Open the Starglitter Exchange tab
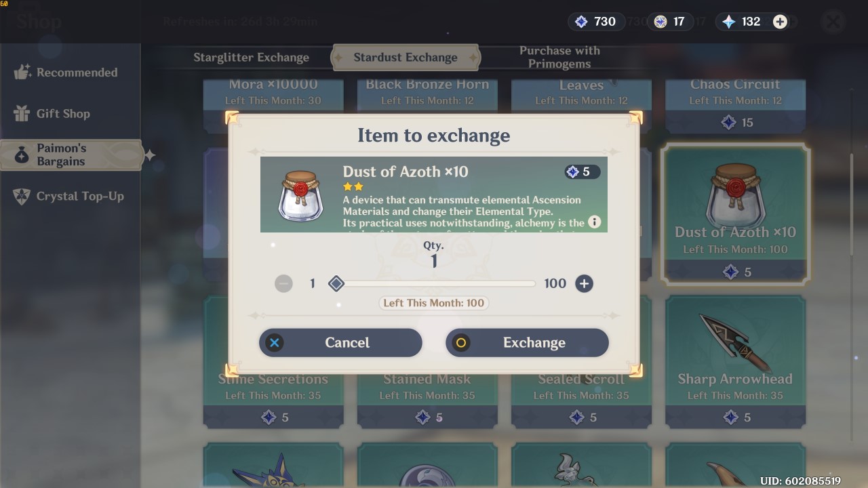 [x=251, y=58]
